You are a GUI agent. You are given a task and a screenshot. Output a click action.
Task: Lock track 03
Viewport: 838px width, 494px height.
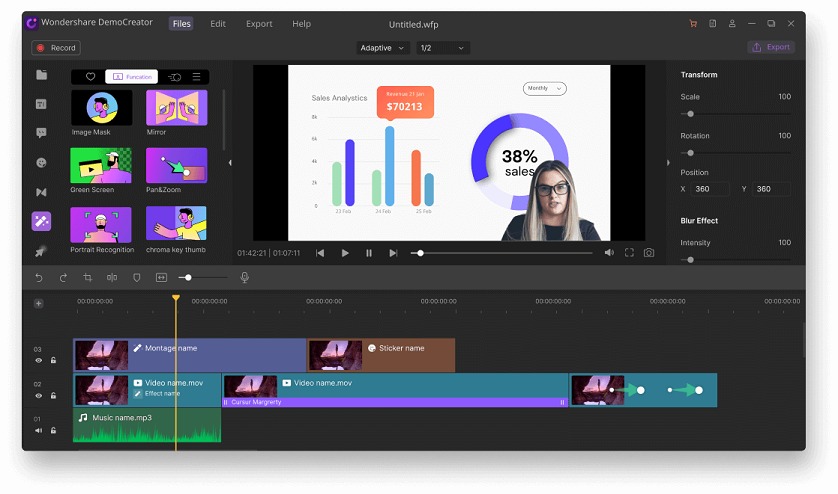point(53,360)
